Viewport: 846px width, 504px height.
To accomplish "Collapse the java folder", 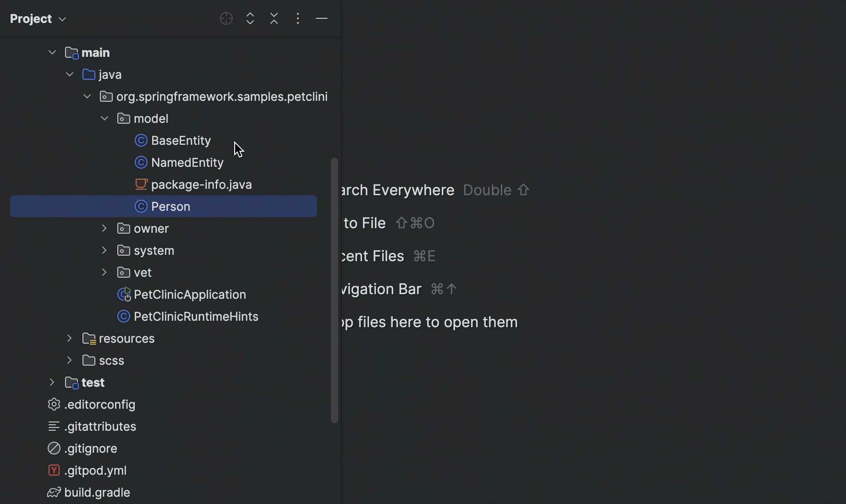I will (69, 74).
